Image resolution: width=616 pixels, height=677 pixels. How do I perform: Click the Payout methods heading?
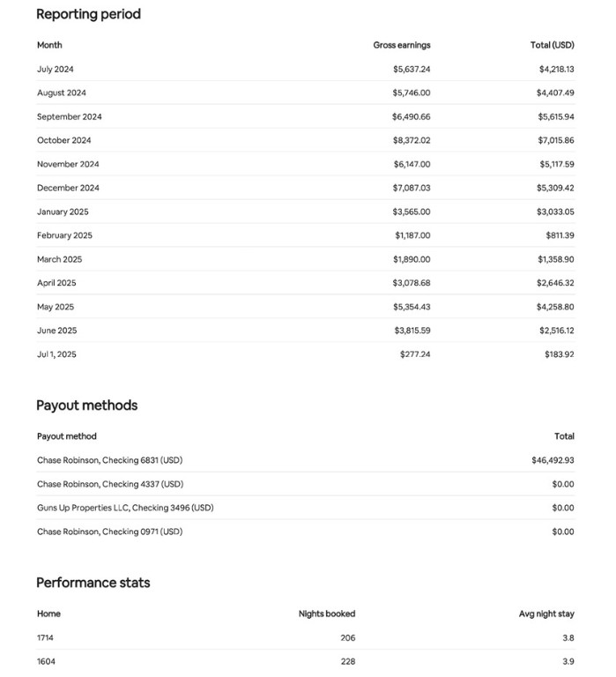(86, 405)
